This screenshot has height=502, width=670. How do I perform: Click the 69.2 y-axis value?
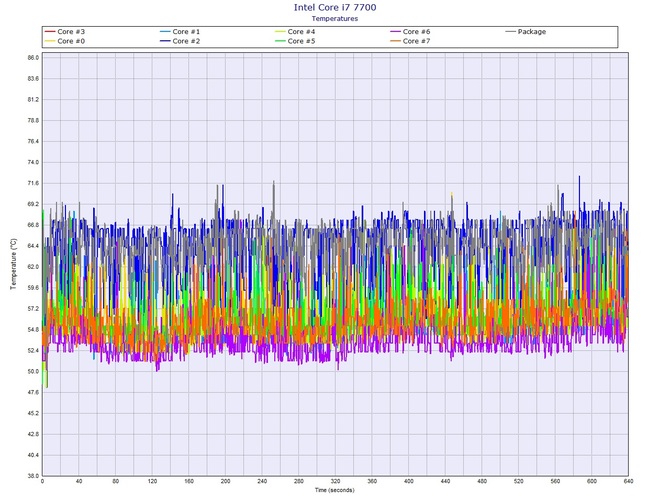point(33,204)
